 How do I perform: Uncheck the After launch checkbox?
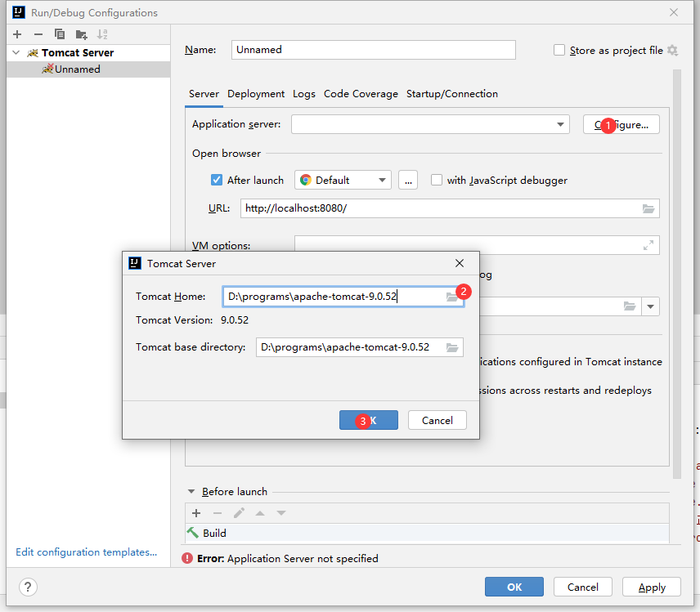coord(217,181)
